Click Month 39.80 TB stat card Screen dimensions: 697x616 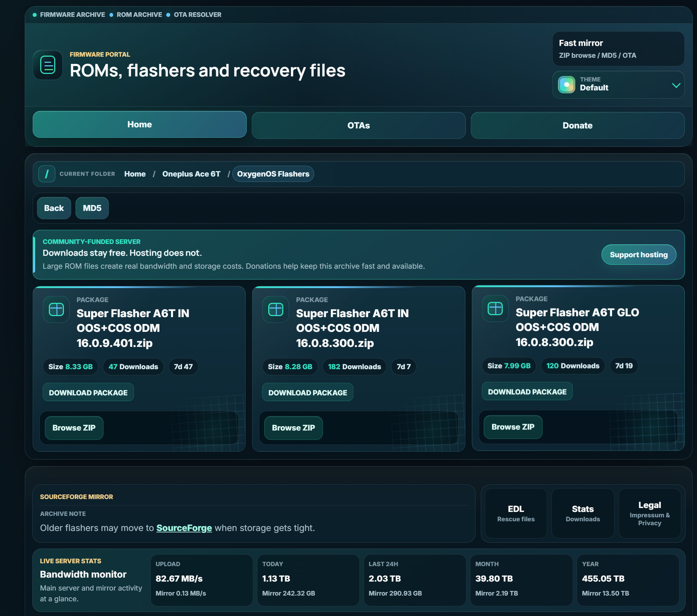pos(521,580)
